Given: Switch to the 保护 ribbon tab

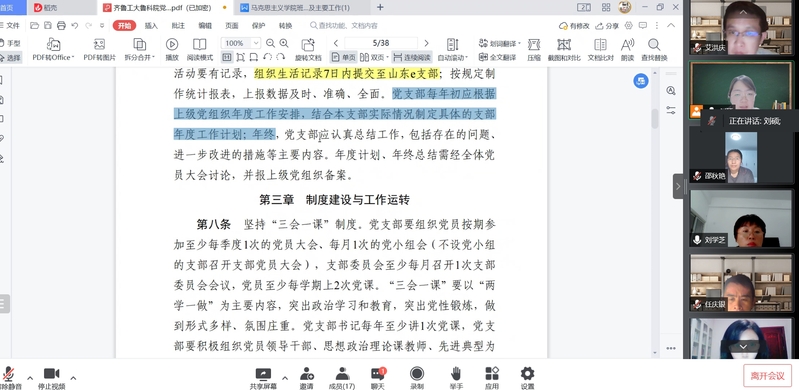Looking at the screenshot, I should pyautogui.click(x=258, y=25).
